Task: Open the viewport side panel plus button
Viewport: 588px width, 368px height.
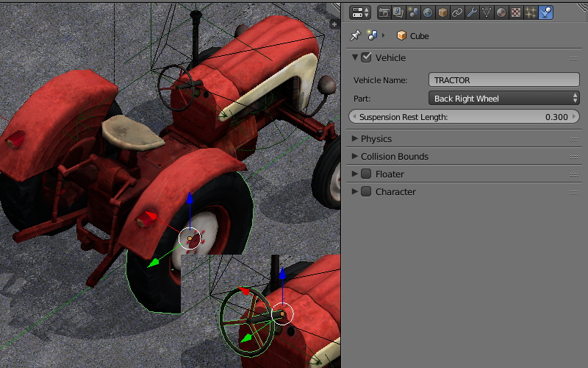Action: tap(334, 25)
